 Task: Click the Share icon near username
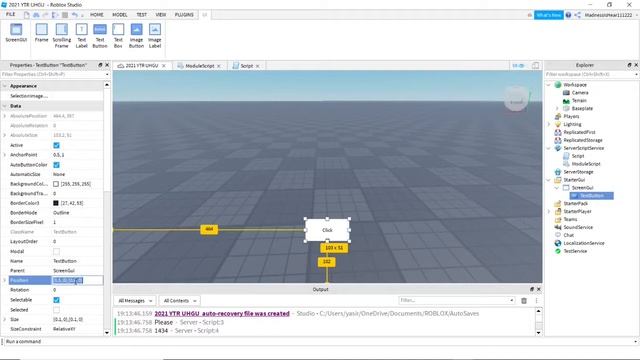pyautogui.click(x=578, y=15)
